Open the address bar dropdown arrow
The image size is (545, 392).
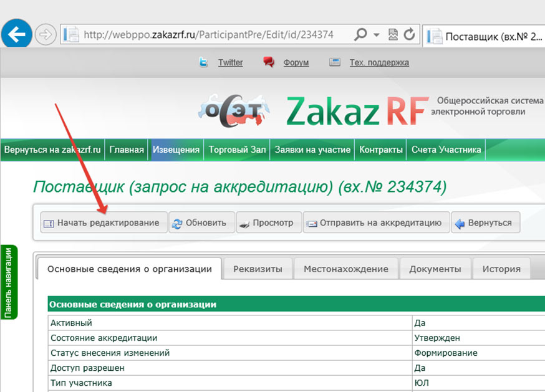[x=376, y=35]
